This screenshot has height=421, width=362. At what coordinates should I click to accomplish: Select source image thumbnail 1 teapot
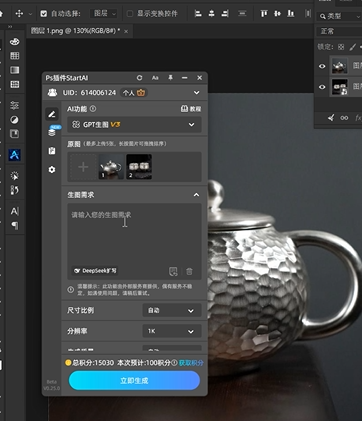click(x=111, y=167)
